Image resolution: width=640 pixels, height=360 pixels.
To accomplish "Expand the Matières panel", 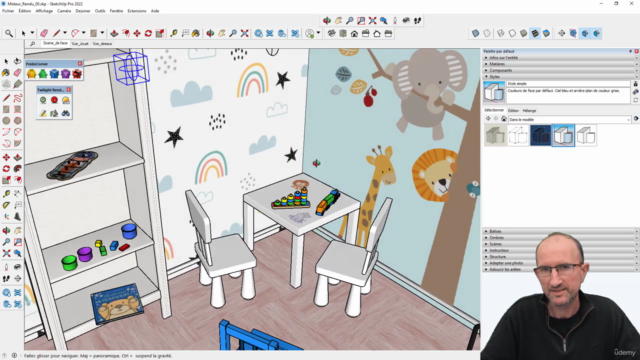I will point(561,64).
